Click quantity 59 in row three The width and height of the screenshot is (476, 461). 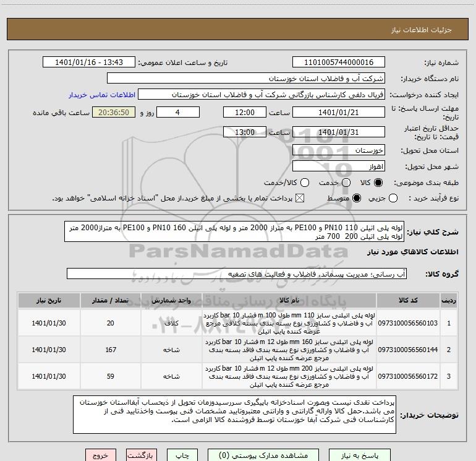tap(111, 376)
